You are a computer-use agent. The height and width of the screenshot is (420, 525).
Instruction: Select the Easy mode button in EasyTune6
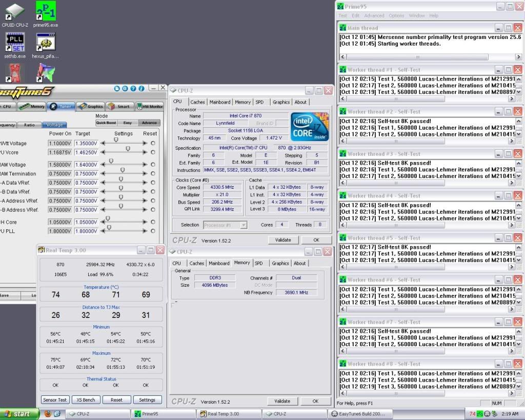point(128,123)
